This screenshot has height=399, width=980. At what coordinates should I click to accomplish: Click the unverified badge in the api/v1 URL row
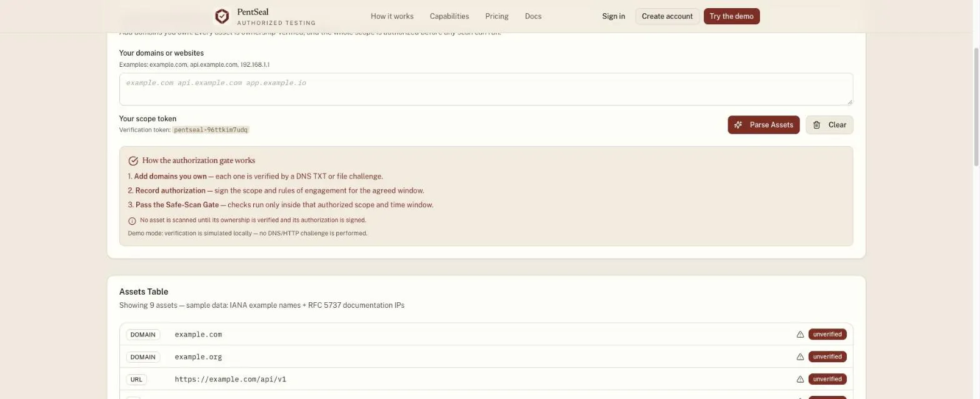pos(827,380)
